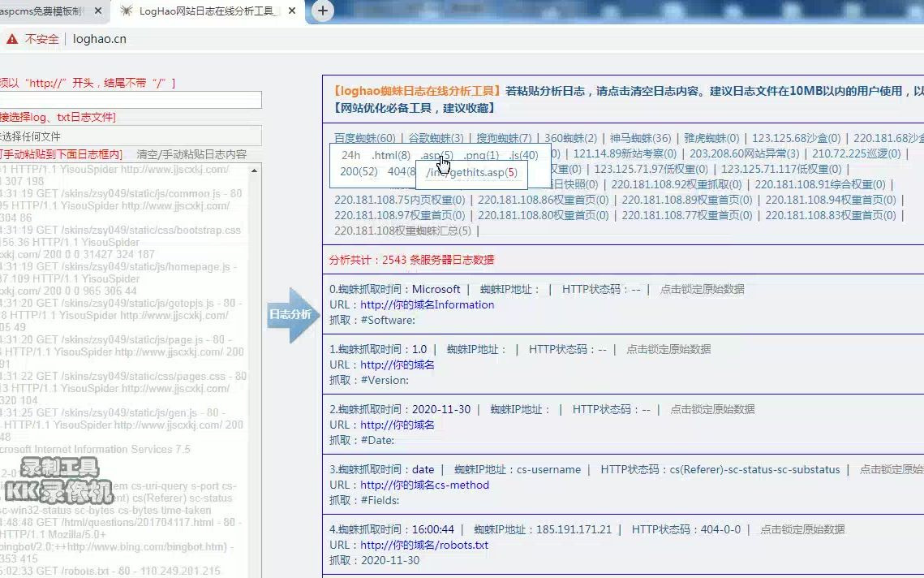This screenshot has height=578, width=924.
Task: Close the LogHao browser tab
Action: pos(292,11)
